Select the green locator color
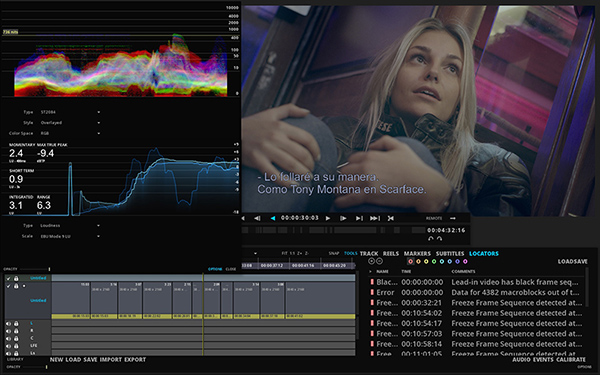Screen dimensions: 600x375 (434, 261)
